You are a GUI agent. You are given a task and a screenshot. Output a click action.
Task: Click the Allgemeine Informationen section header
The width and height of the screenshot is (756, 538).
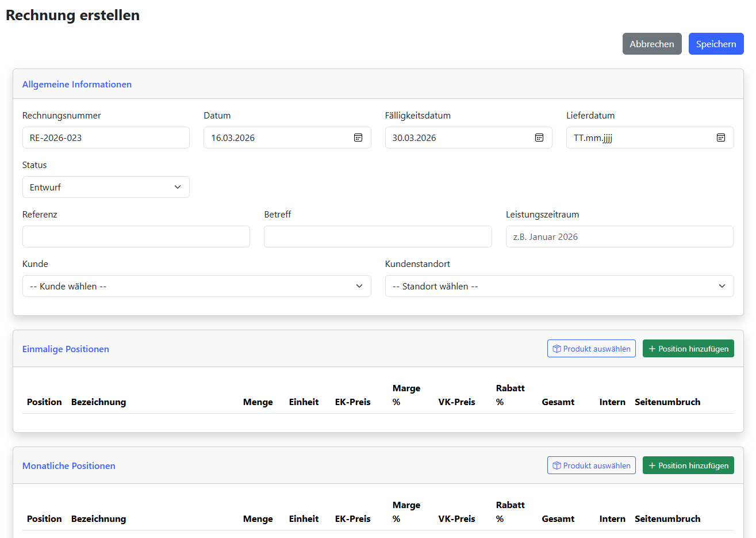[77, 84]
